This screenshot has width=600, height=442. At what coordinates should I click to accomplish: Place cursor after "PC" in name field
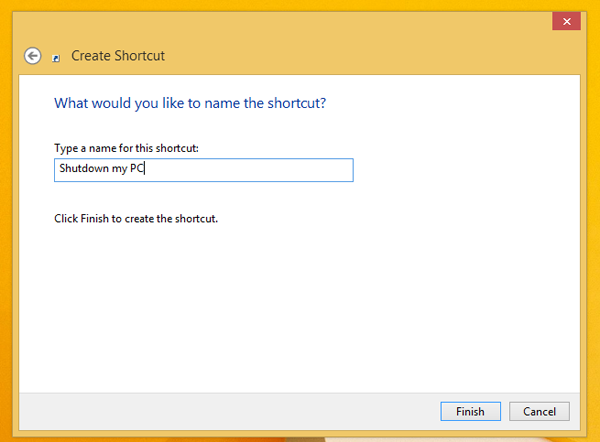coord(147,170)
